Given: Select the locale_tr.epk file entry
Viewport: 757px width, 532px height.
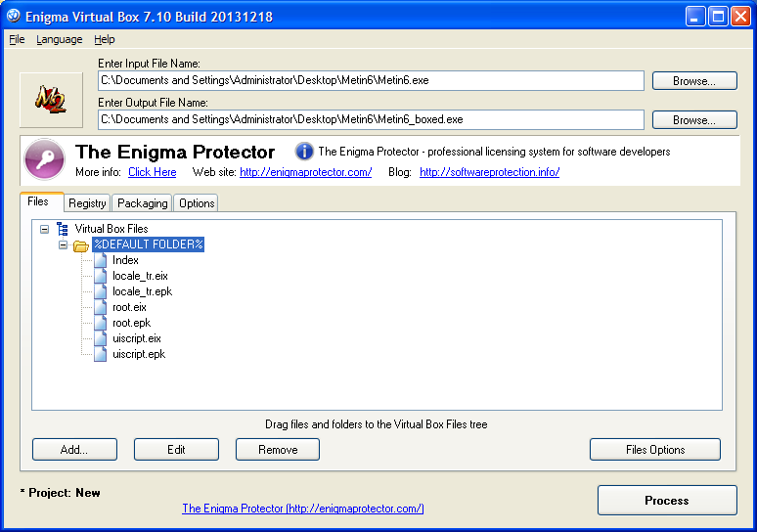Looking at the screenshot, I should [x=143, y=291].
